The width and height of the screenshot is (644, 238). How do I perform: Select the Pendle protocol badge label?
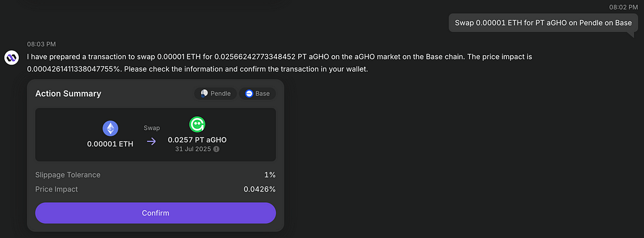[221, 94]
